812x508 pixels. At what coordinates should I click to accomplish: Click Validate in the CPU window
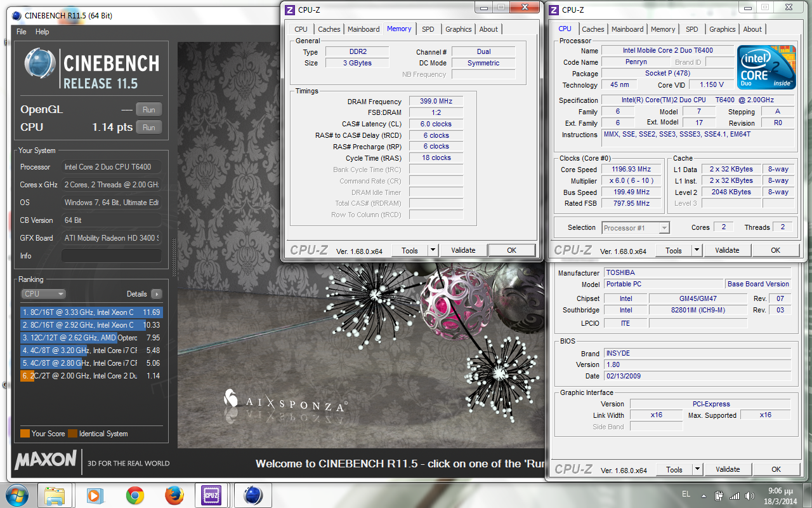tap(727, 250)
